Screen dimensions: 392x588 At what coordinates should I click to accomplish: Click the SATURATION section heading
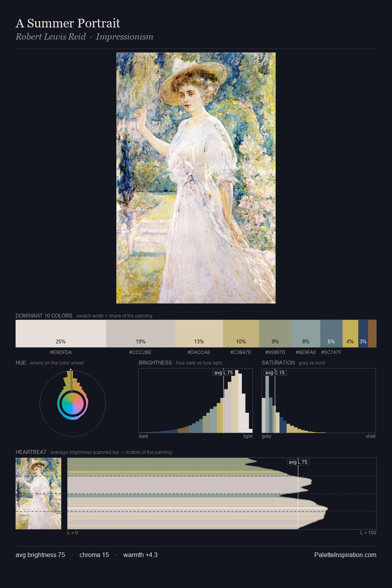pyautogui.click(x=278, y=363)
